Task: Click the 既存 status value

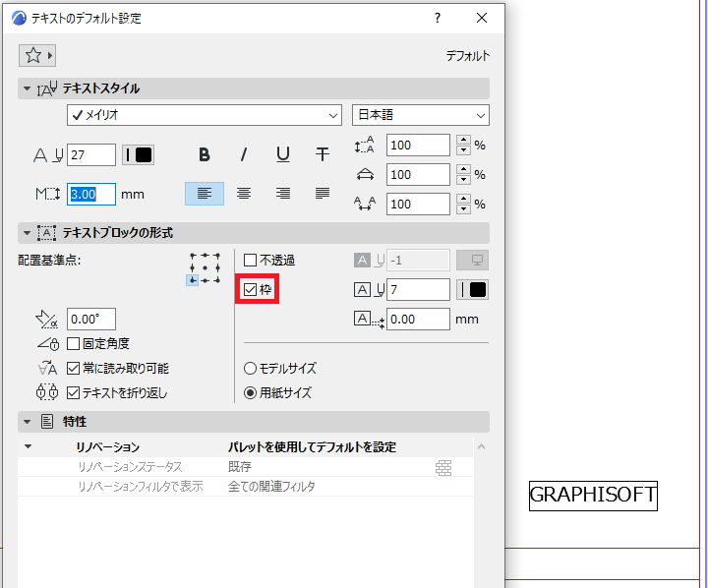Action: click(x=240, y=467)
